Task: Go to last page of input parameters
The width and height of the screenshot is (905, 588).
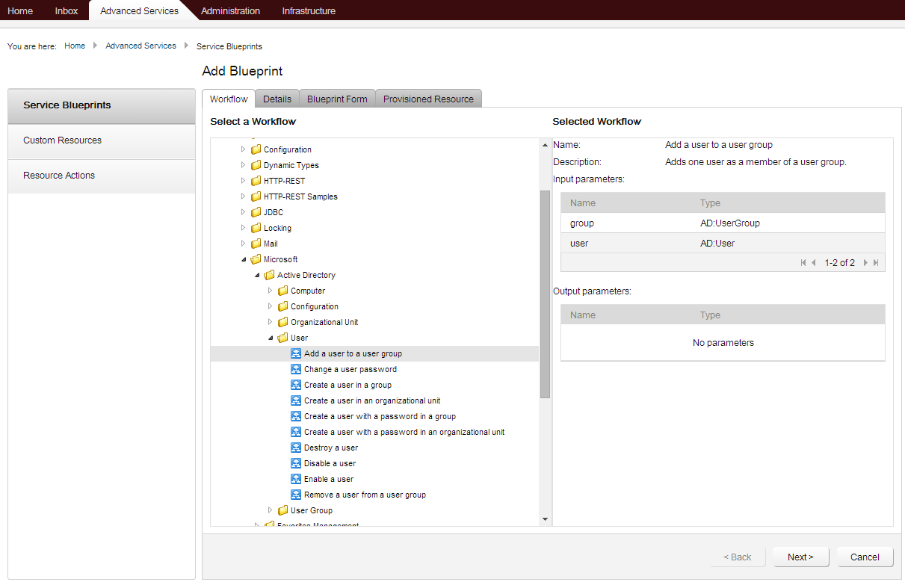Action: point(876,262)
